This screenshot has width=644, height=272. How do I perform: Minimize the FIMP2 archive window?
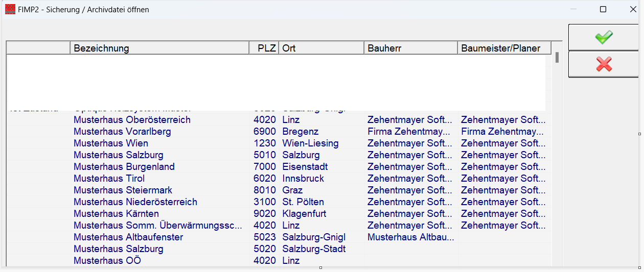point(574,9)
